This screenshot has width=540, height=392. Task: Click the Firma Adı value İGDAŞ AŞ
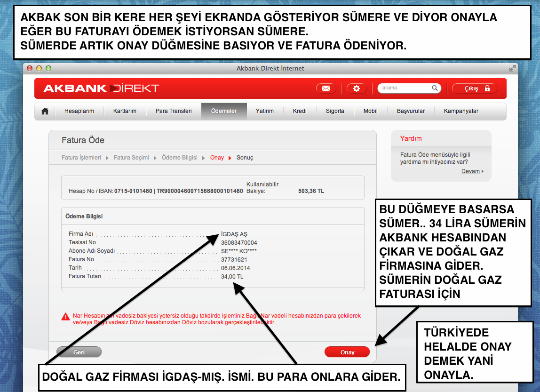click(234, 234)
